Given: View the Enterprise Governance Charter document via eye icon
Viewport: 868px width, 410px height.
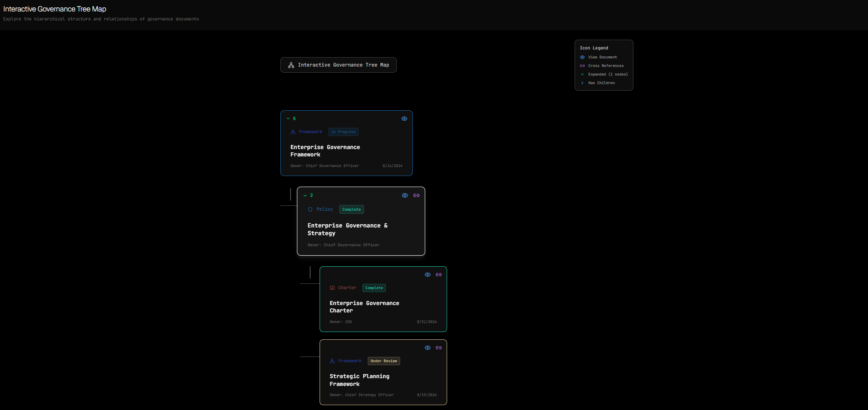Looking at the screenshot, I should pos(427,274).
